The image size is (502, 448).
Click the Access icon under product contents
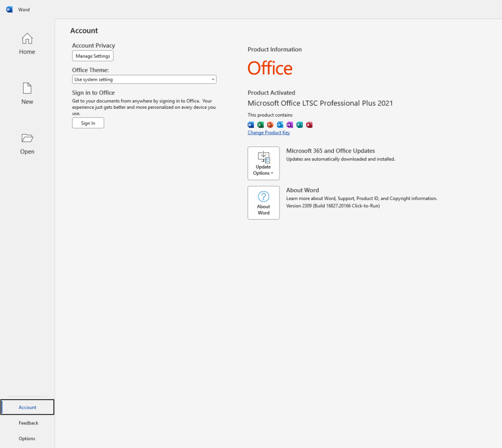click(309, 125)
